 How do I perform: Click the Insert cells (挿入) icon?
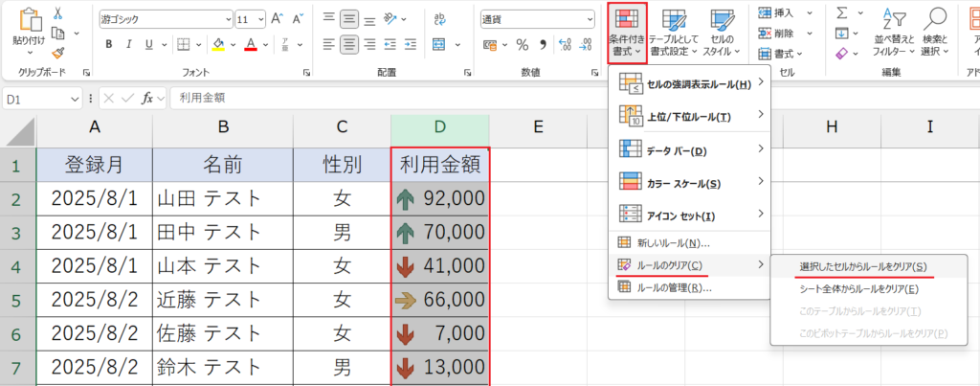765,12
